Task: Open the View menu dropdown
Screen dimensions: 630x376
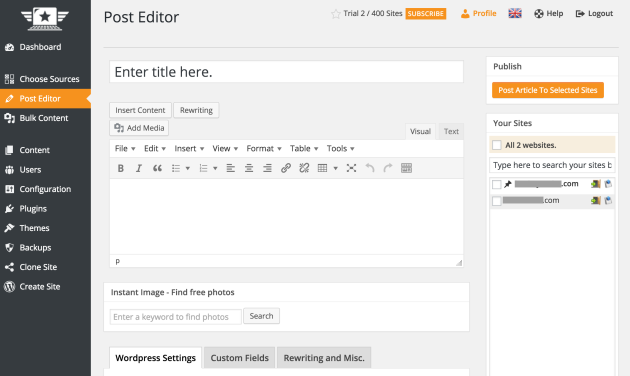Action: 225,149
